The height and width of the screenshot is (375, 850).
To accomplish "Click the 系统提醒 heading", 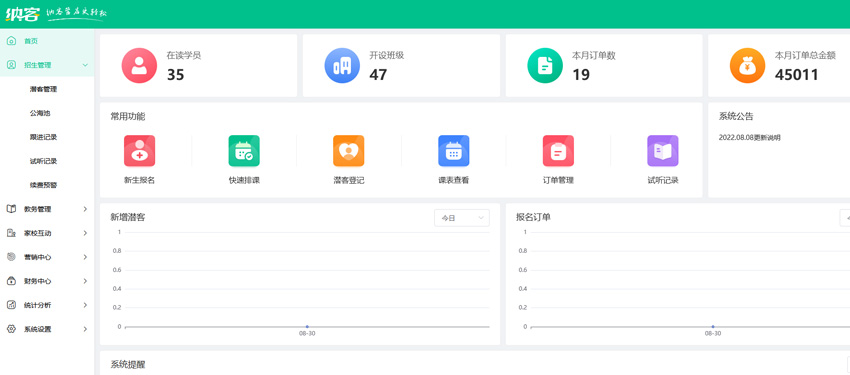I will [127, 365].
